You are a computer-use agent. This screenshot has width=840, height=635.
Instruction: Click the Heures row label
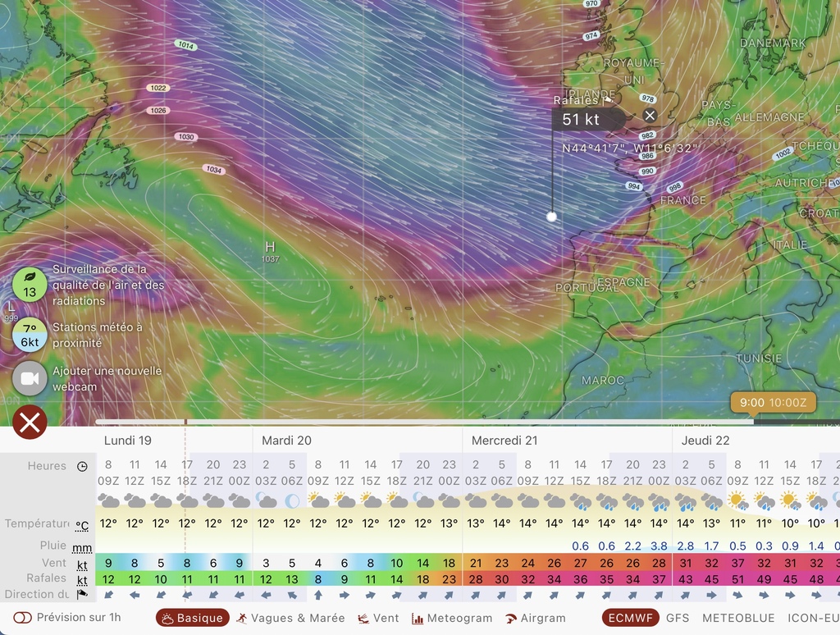[x=47, y=466]
